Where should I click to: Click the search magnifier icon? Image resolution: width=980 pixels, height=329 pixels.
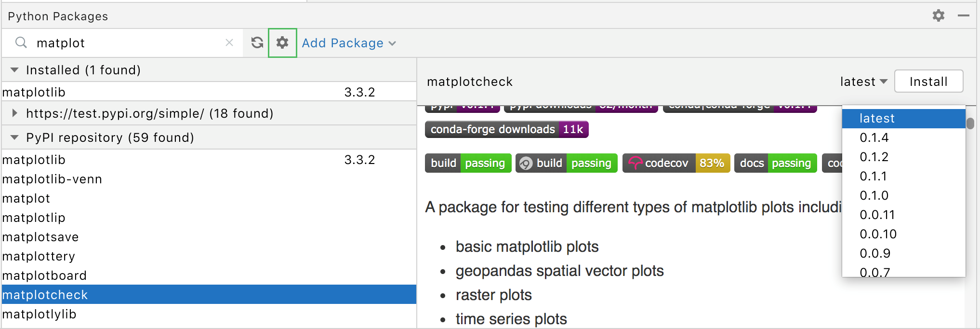(21, 43)
